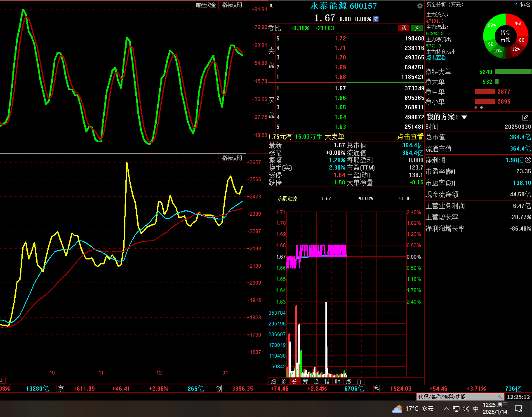Select sell level 5 price 1.72
This screenshot has width=532, height=417.
tap(340, 38)
